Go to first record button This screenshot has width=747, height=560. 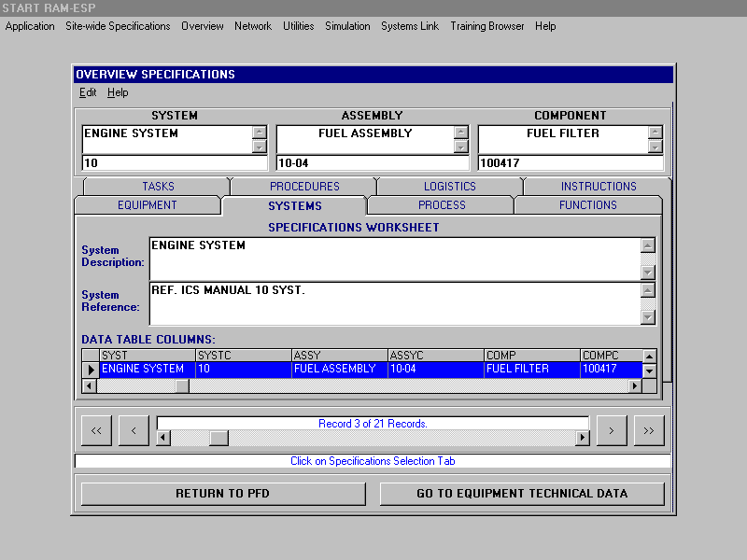coord(96,430)
